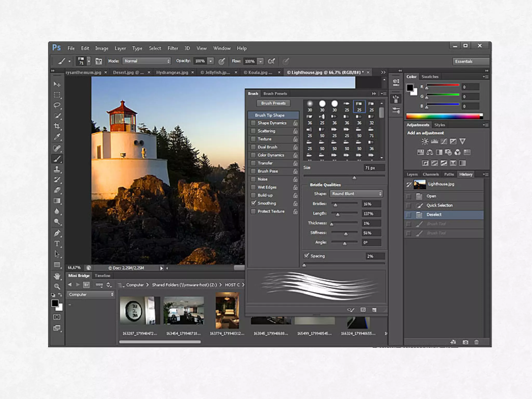Enable the Scattering checkbox
532x399 pixels.
253,131
